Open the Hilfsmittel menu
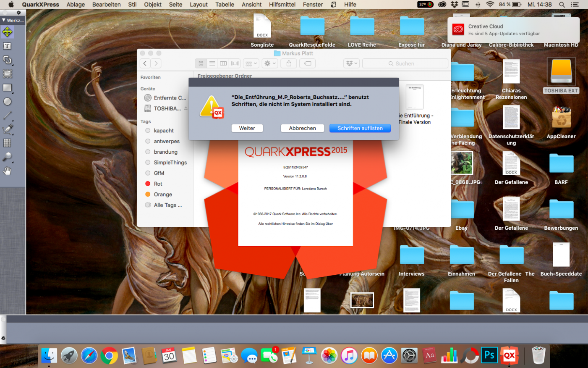 click(282, 5)
